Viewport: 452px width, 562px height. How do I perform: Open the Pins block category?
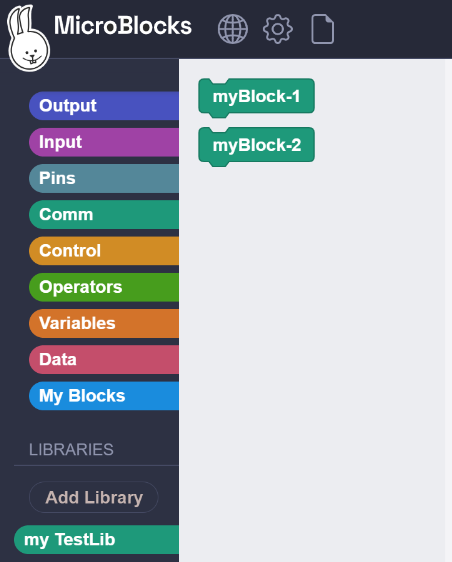click(x=104, y=178)
